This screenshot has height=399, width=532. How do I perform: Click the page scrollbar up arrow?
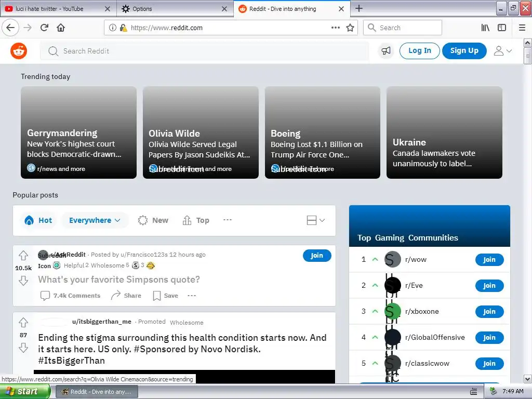(x=528, y=43)
